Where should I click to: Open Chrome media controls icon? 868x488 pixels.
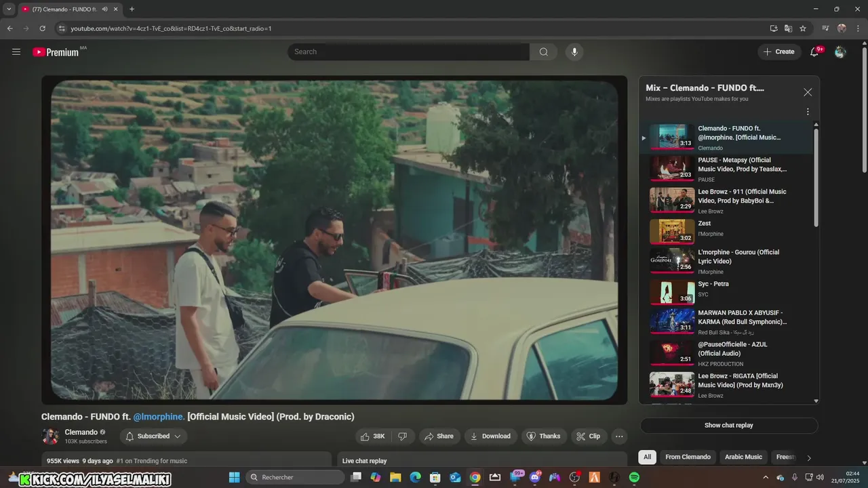pos(825,28)
